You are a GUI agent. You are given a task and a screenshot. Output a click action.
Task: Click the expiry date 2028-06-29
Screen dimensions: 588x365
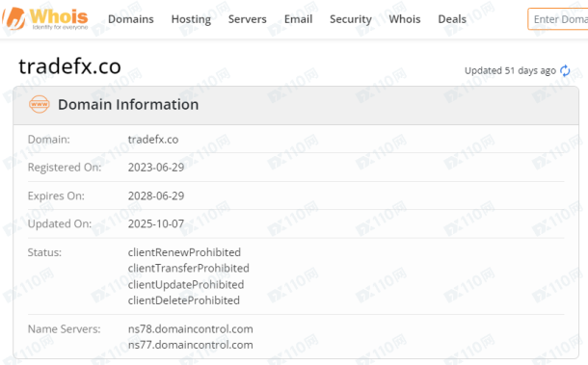pyautogui.click(x=156, y=196)
